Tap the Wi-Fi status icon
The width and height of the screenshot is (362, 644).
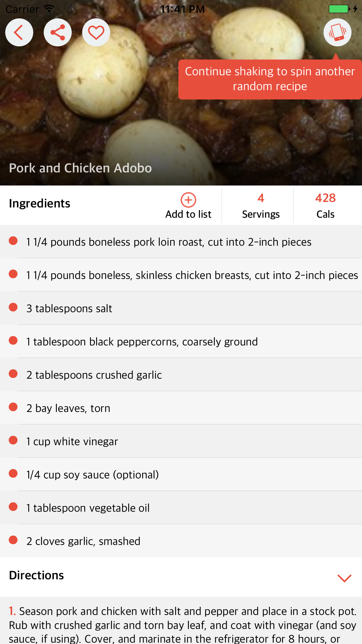(x=50, y=9)
